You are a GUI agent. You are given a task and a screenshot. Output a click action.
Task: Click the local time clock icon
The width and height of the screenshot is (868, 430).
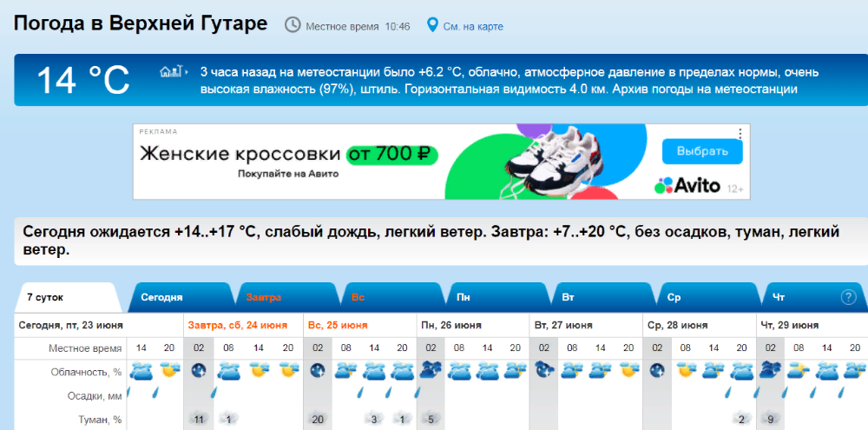(293, 25)
